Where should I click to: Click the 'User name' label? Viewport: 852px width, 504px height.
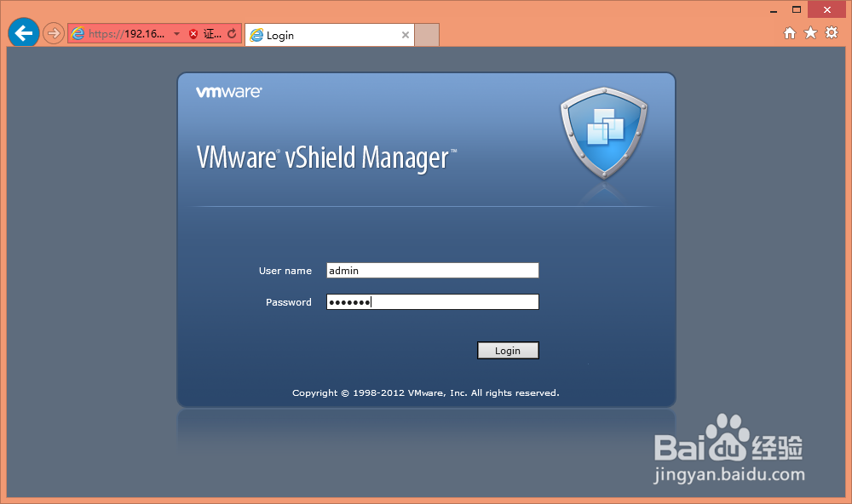[285, 271]
